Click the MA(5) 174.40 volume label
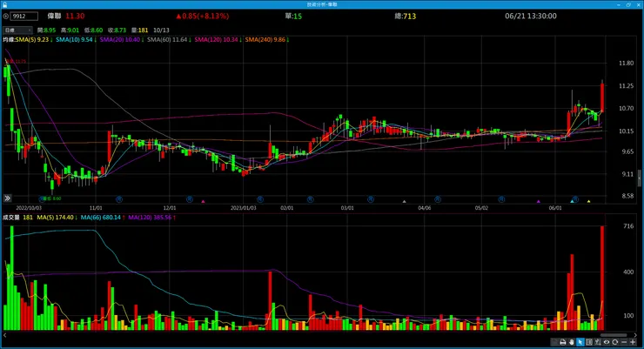The height and width of the screenshot is (349, 644). (x=55, y=218)
